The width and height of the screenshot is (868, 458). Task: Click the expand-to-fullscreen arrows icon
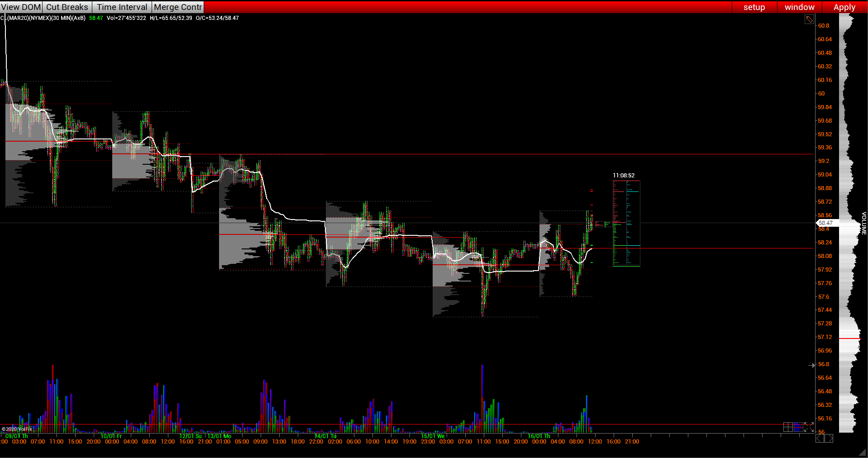(809, 427)
